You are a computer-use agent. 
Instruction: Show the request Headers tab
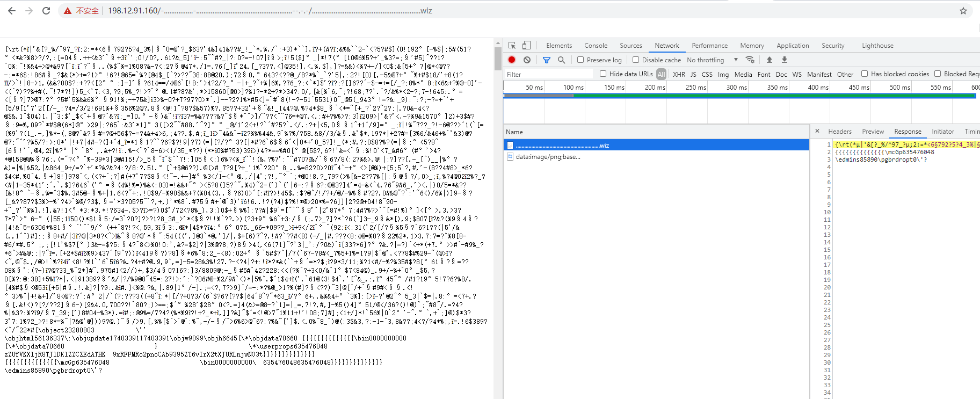tap(840, 132)
